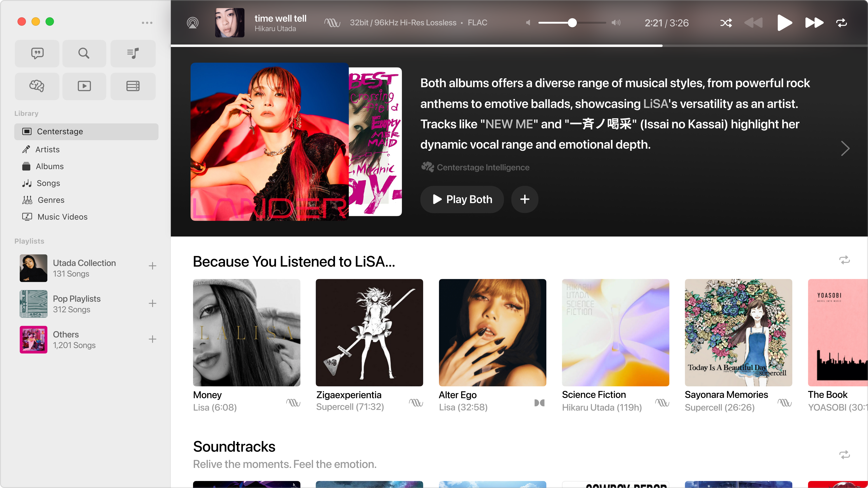
Task: Click the waveform icon beside the track title
Action: pos(332,23)
